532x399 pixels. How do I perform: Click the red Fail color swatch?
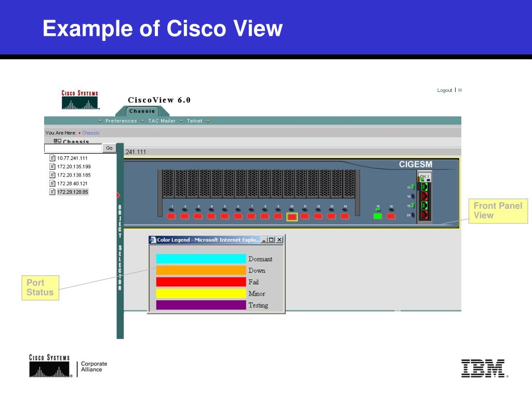[201, 282]
